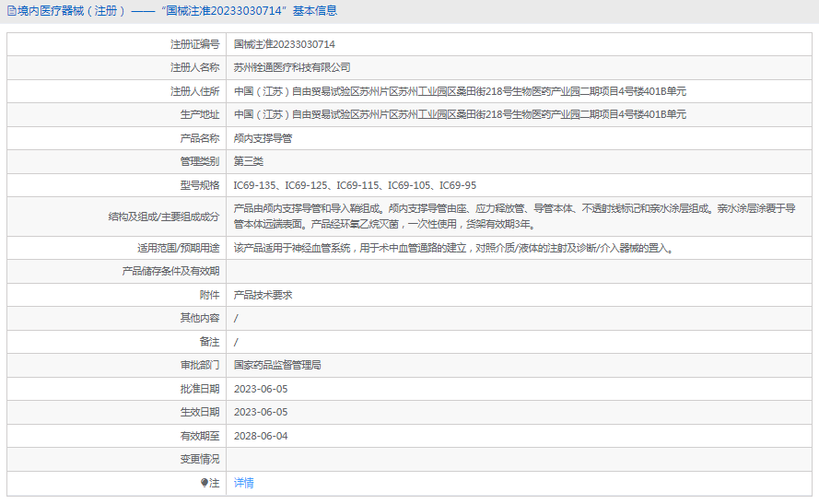
Task: Click the 有效期至 label
Action: (x=200, y=436)
